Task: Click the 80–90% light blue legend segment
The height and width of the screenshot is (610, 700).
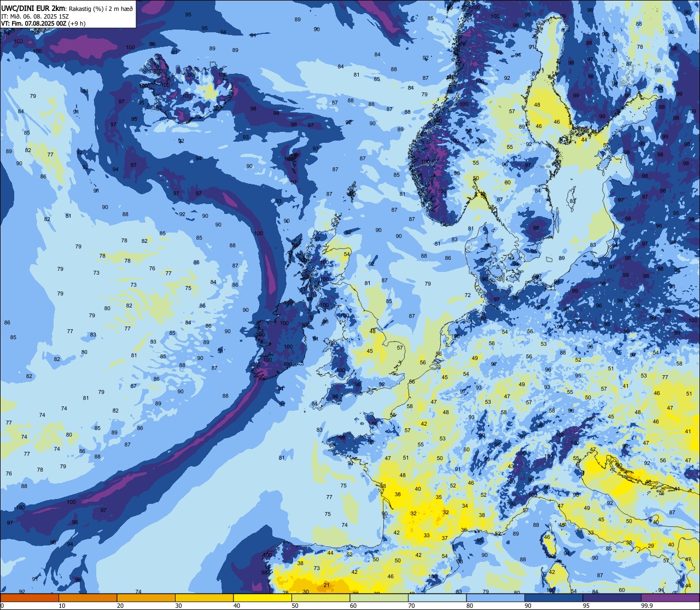Action: [x=495, y=597]
